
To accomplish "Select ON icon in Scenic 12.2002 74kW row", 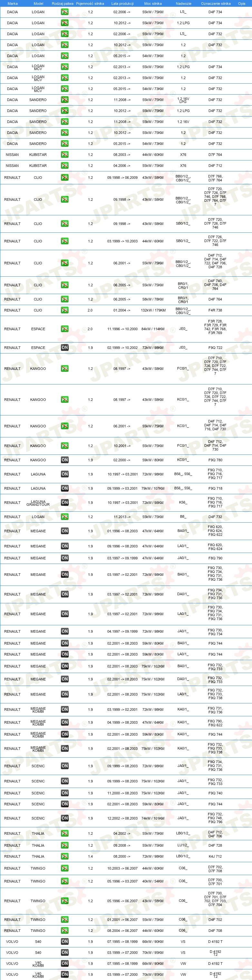I will (64, 818).
